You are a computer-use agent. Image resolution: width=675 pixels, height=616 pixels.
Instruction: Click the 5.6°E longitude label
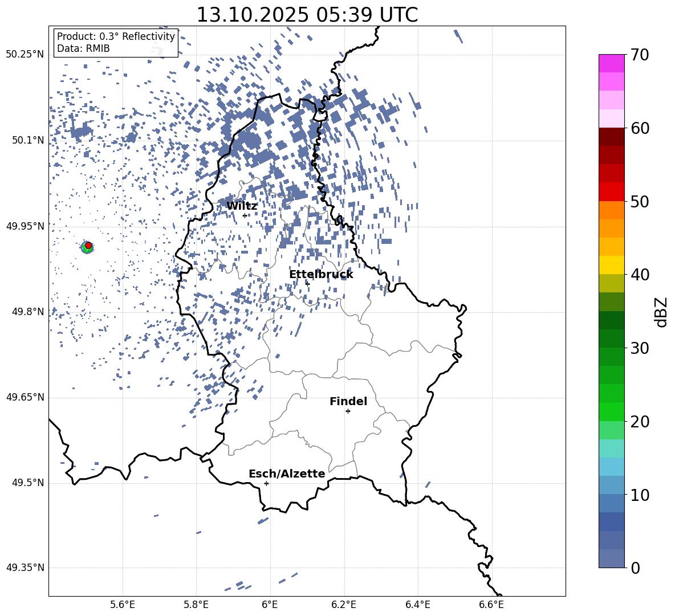click(123, 605)
